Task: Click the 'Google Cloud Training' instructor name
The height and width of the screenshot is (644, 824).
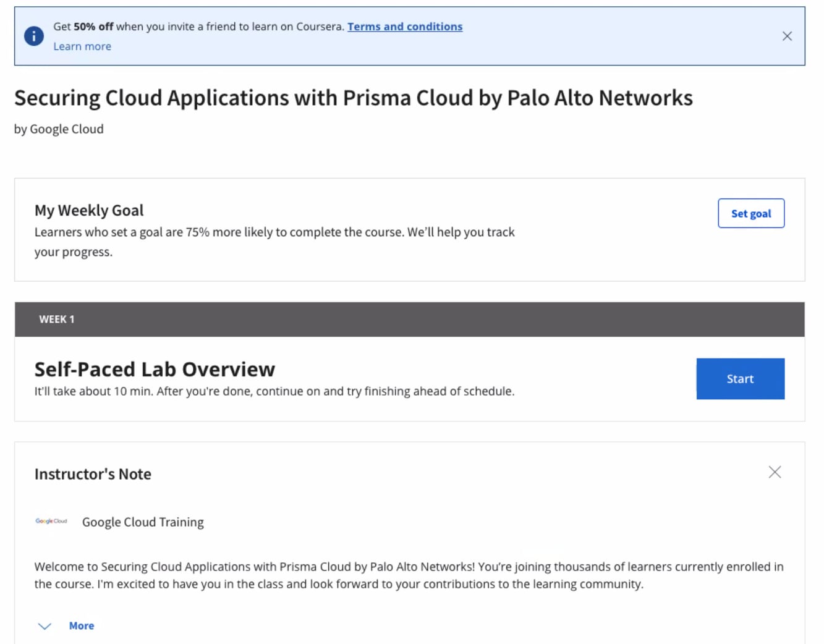Action: [143, 522]
